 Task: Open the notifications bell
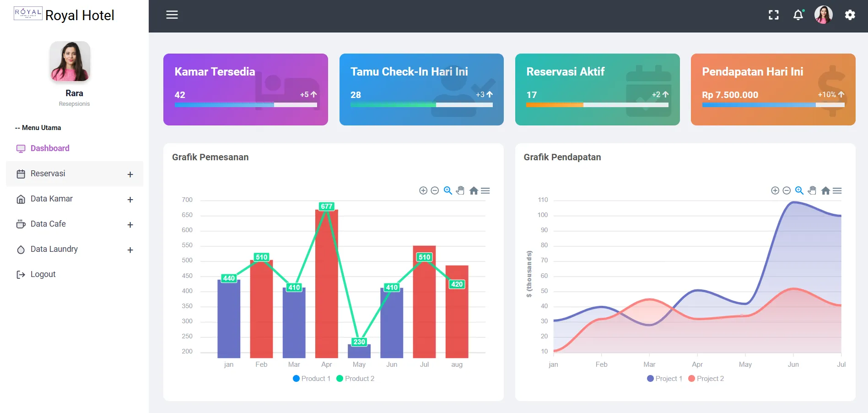[x=798, y=15]
